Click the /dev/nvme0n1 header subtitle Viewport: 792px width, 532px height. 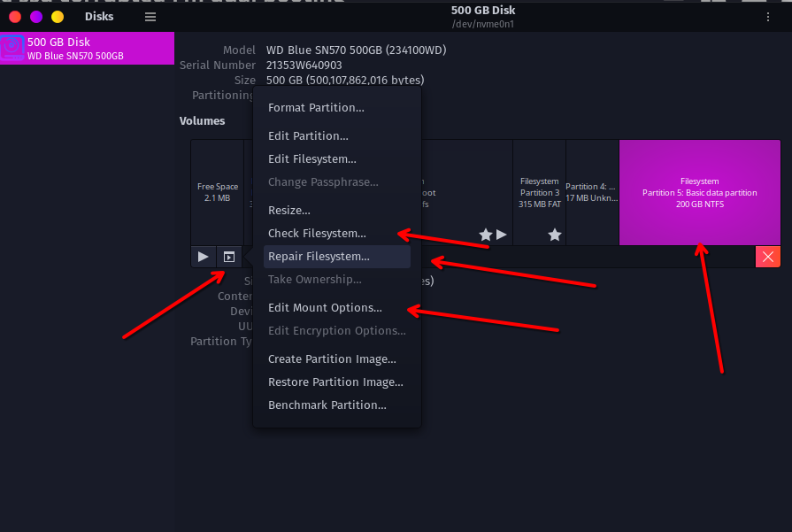click(483, 24)
